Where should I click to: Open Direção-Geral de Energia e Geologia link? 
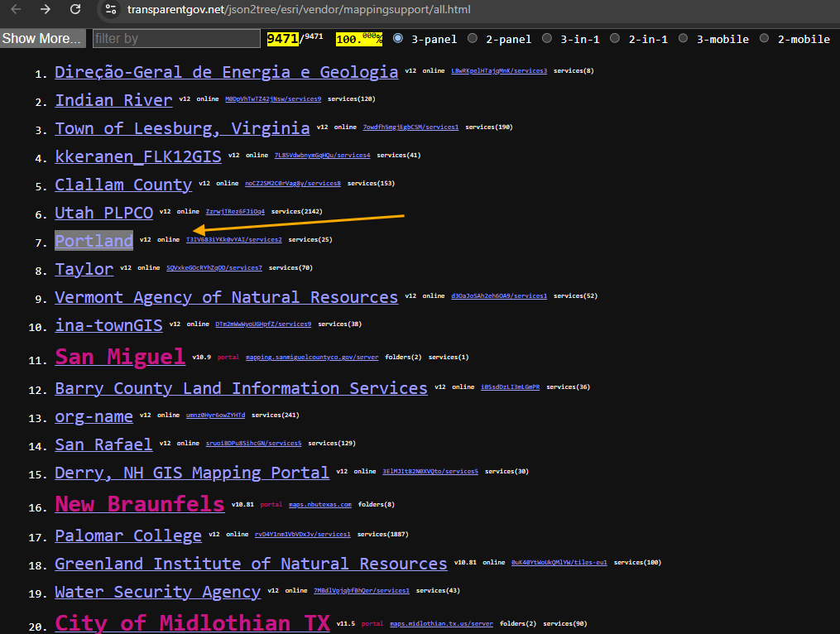coord(226,72)
